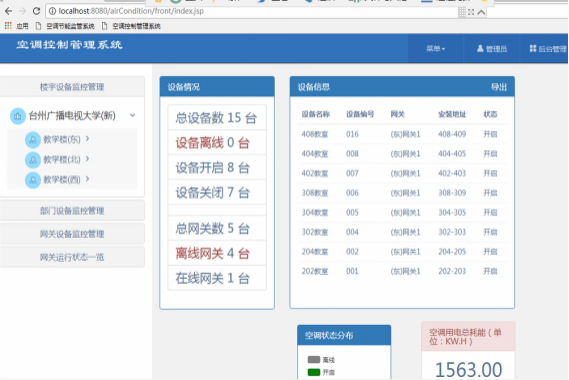The image size is (569, 380).
Task: Collapse the 台州广播电视大学(新) chevron
Action: [132, 115]
